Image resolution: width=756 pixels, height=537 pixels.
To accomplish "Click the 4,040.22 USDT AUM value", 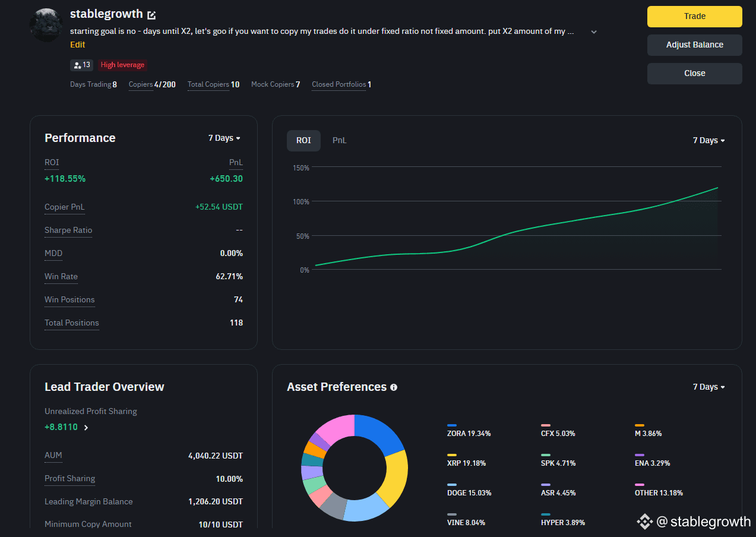I will [216, 456].
